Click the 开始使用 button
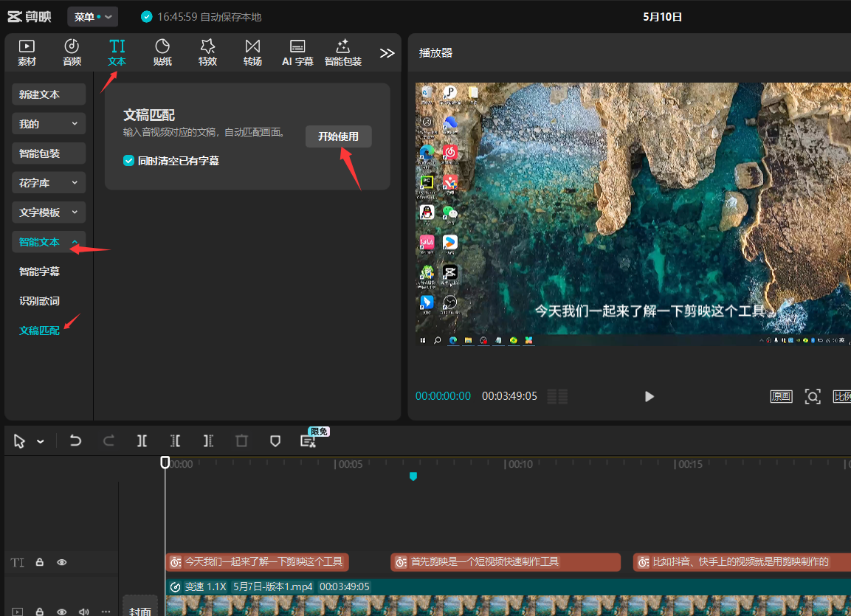This screenshot has width=851, height=616. click(x=338, y=136)
